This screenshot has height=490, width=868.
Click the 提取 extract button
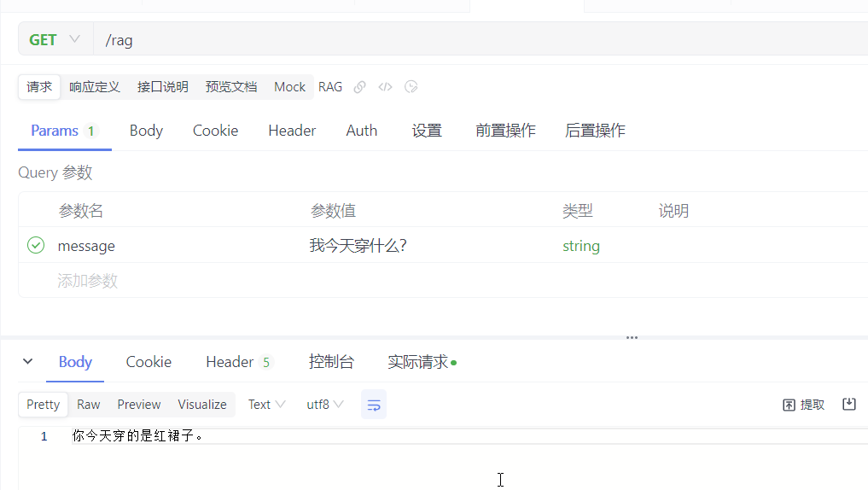coord(804,405)
